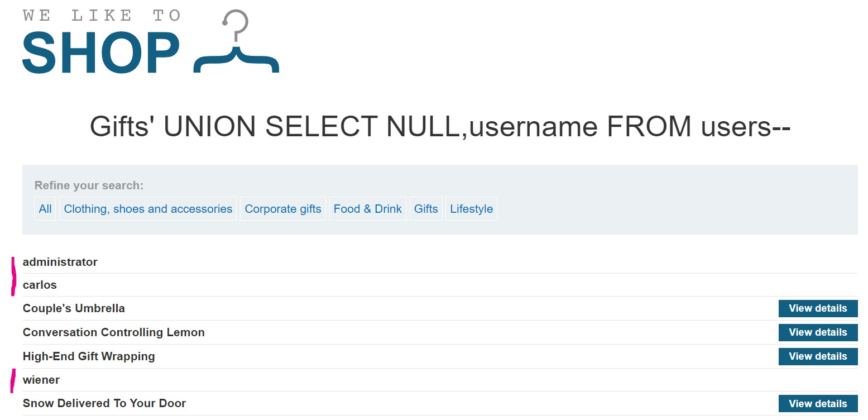Click the UNION SELECT page heading
The height and width of the screenshot is (420, 868).
440,127
